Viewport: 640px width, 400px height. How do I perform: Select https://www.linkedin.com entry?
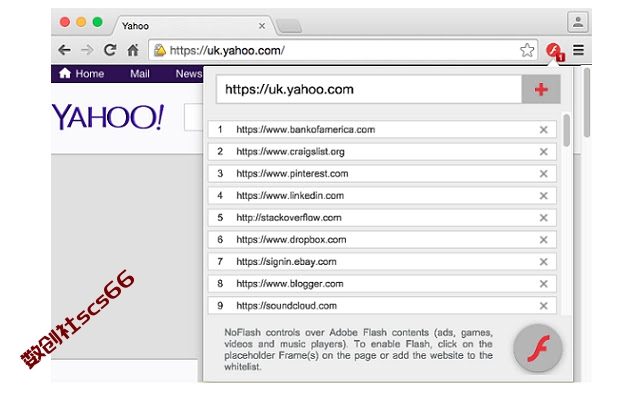point(382,196)
